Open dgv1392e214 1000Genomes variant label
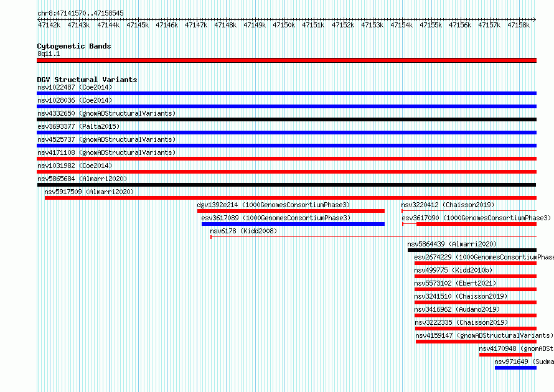Screen dimensions: 554x392 click(x=273, y=205)
